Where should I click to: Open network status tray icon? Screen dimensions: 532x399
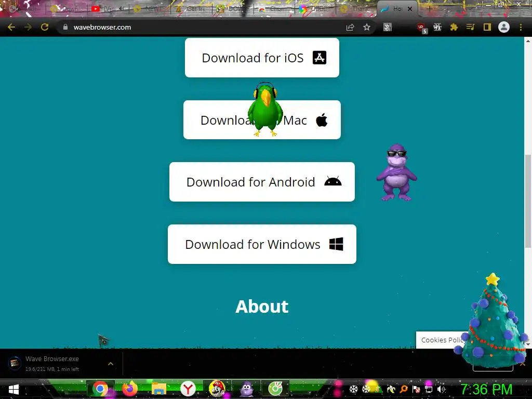tap(429, 389)
